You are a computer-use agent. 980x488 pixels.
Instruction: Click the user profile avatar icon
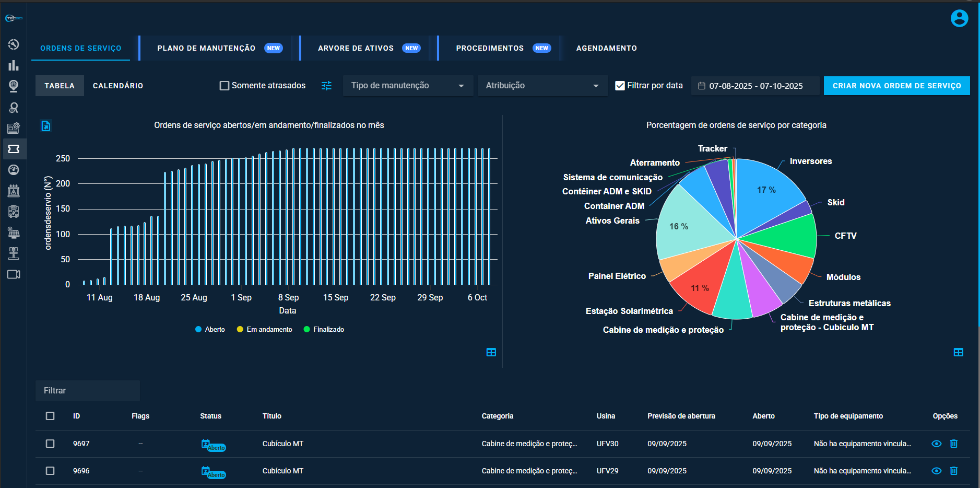click(959, 18)
